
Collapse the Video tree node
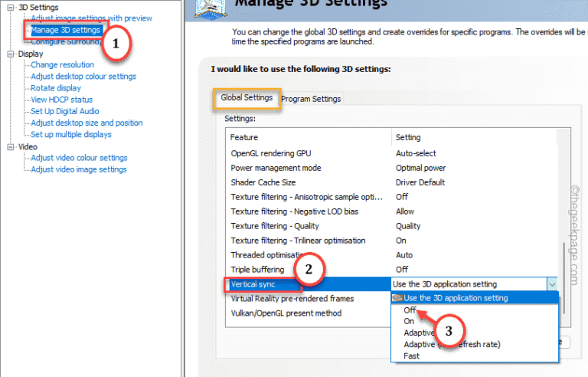(11, 147)
